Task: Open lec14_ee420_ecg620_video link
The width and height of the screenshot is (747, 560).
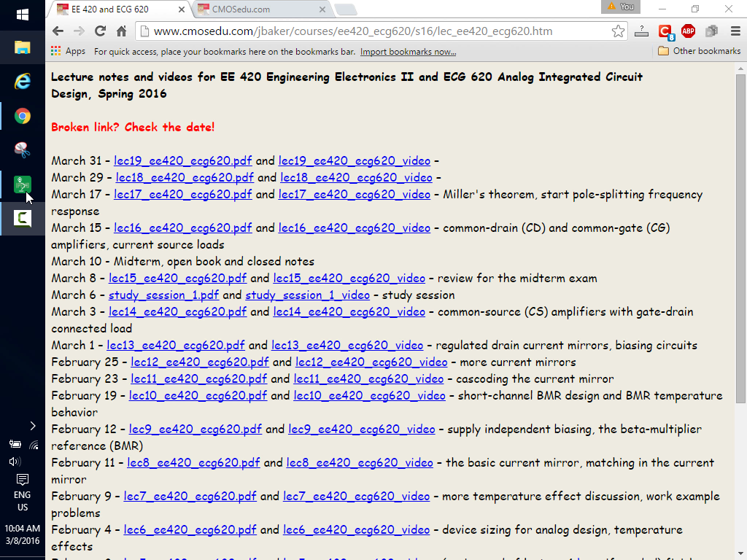Action: [349, 312]
